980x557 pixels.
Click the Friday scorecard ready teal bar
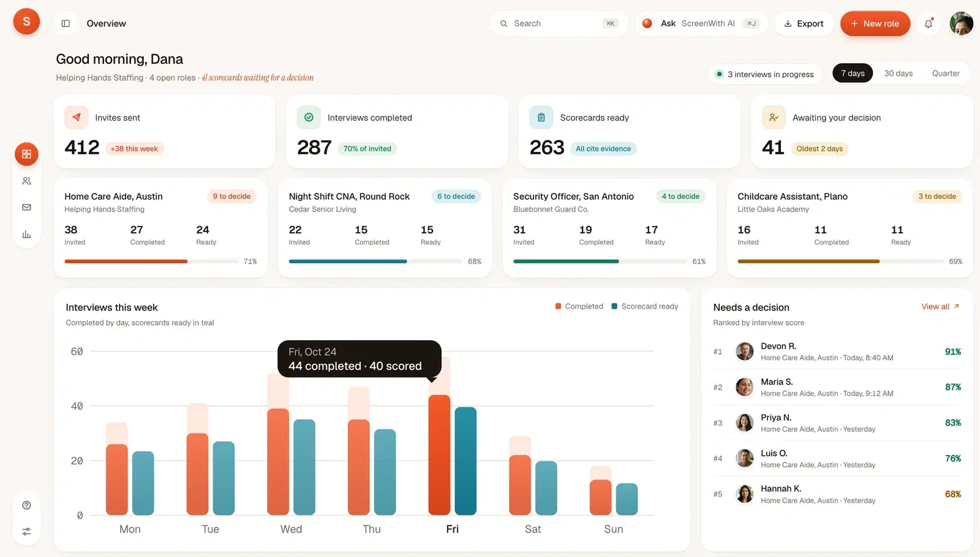[466, 461]
